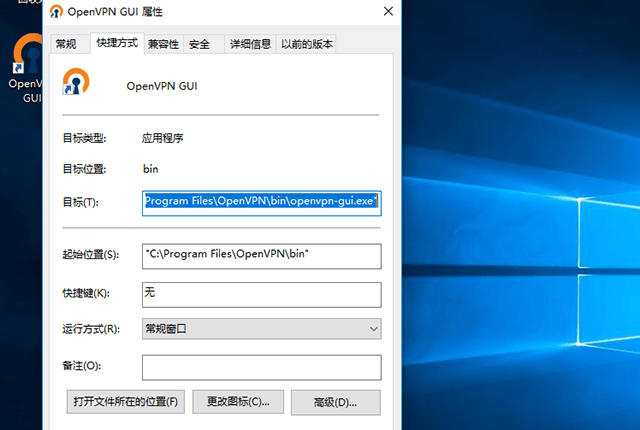
Task: Click the 更改图标(C)... button
Action: coord(238,402)
